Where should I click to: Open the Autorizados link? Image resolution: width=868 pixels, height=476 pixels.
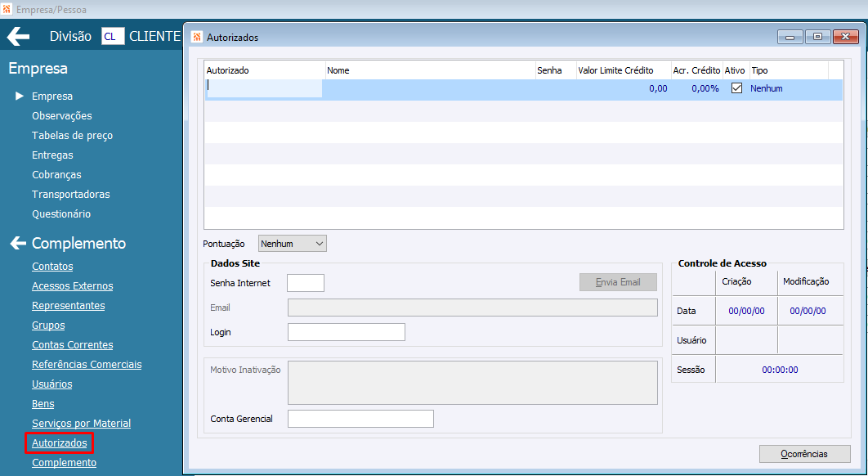(59, 443)
